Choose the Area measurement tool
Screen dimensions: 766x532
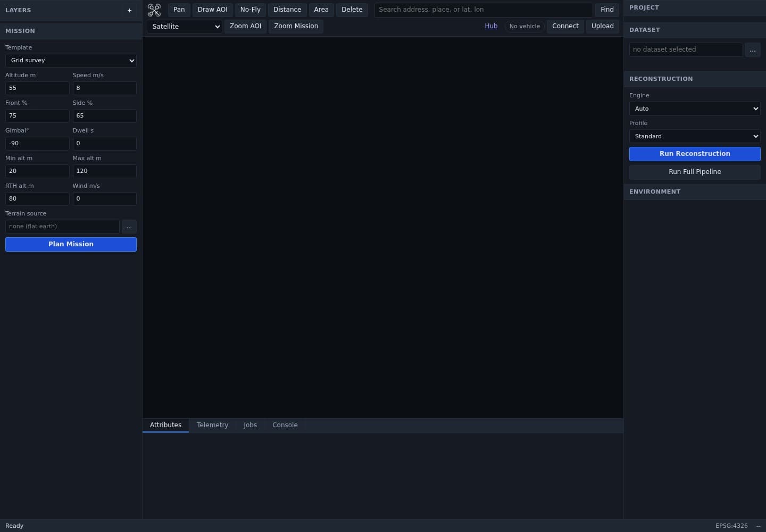click(x=321, y=10)
